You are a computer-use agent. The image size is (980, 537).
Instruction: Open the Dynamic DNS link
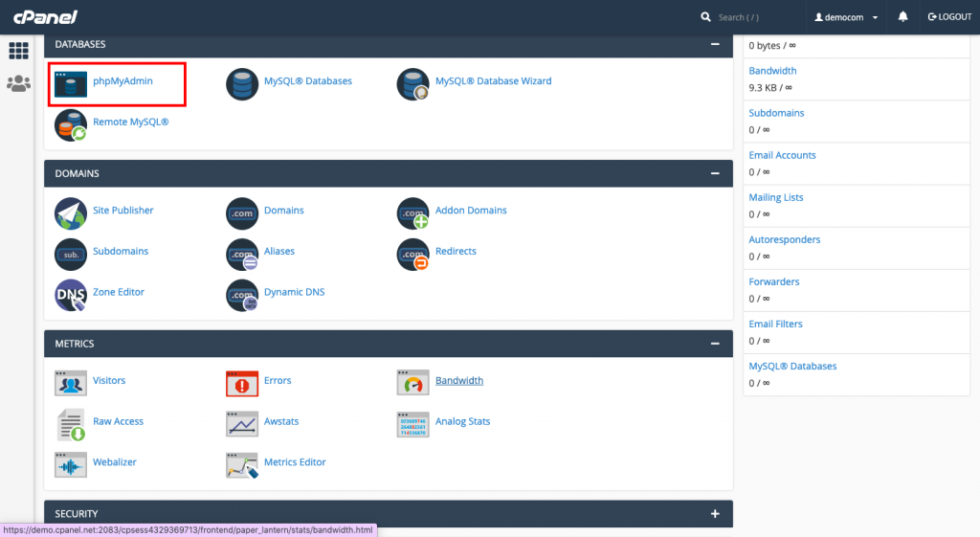(x=295, y=292)
